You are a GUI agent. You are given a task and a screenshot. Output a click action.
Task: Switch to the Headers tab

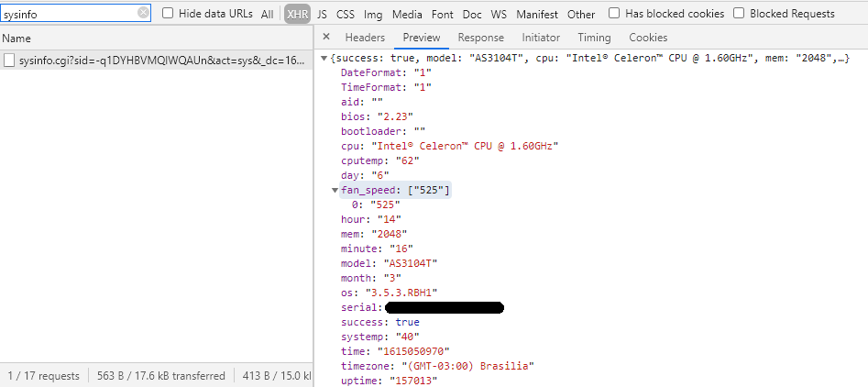[365, 38]
